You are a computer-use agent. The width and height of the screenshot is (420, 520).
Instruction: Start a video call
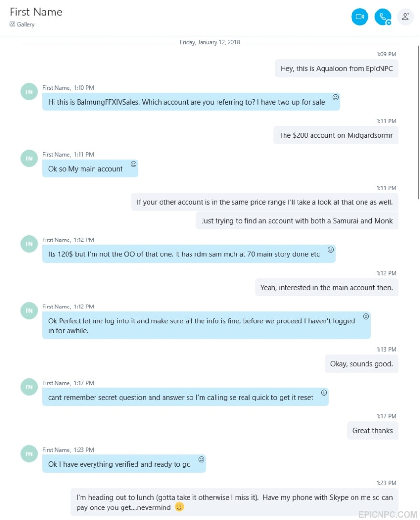[360, 16]
